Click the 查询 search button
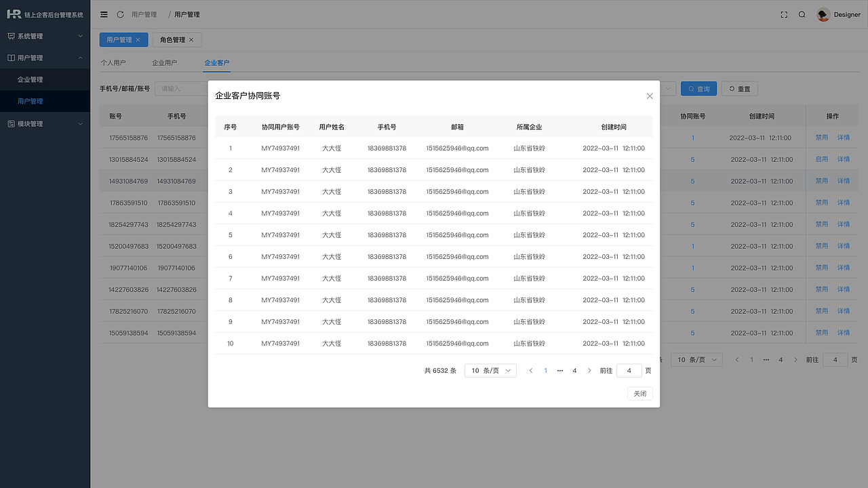The height and width of the screenshot is (488, 868). (698, 88)
